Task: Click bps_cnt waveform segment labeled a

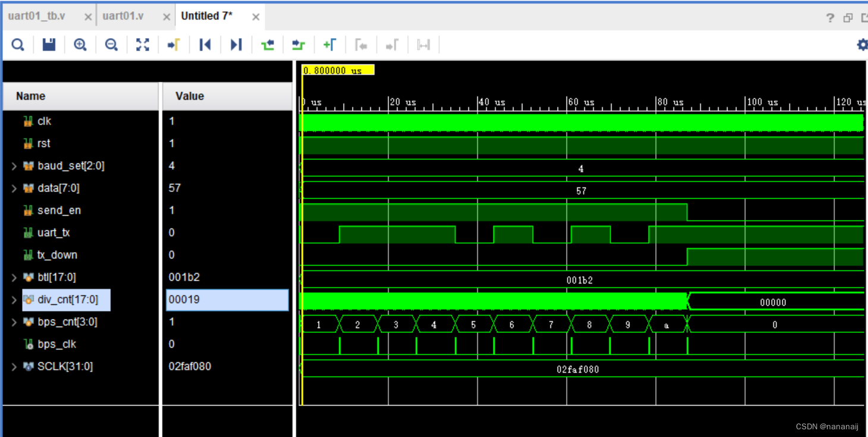Action: coord(666,325)
